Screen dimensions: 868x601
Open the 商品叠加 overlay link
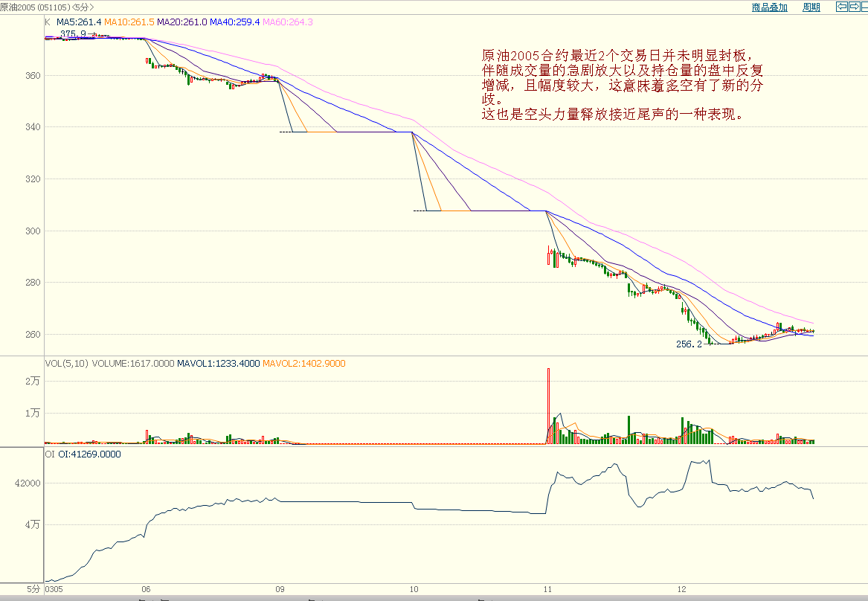(769, 7)
